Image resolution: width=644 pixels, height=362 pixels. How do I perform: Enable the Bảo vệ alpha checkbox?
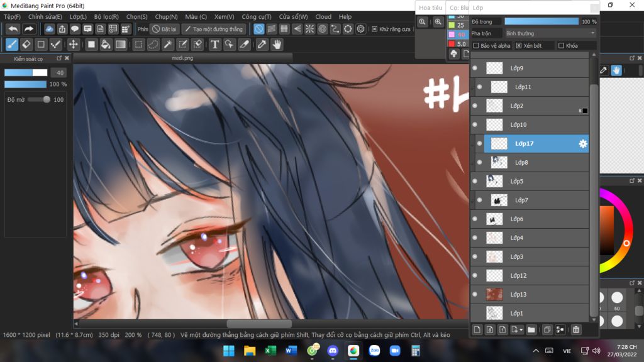pos(476,45)
